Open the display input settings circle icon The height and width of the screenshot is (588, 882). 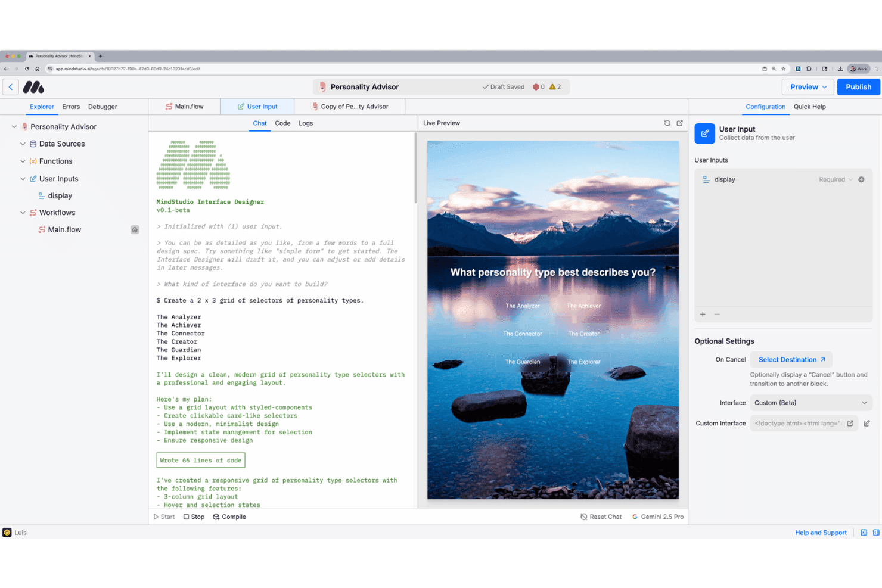tap(861, 179)
